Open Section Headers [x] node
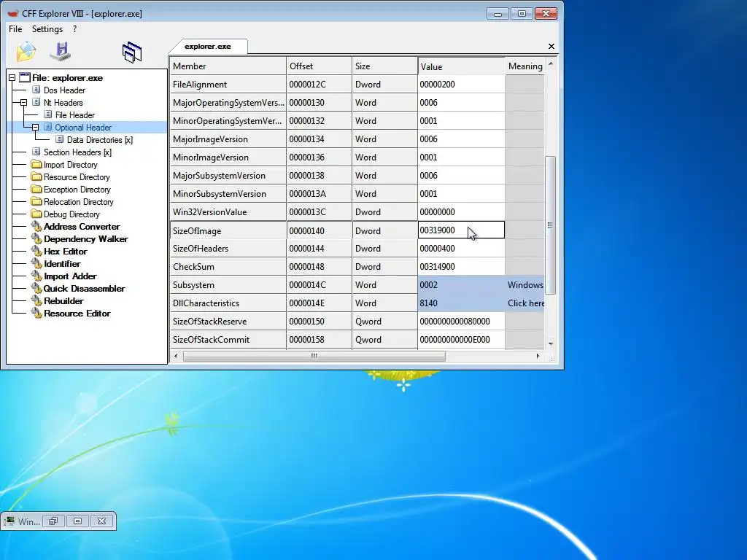Screen dimensions: 747x560 77,152
